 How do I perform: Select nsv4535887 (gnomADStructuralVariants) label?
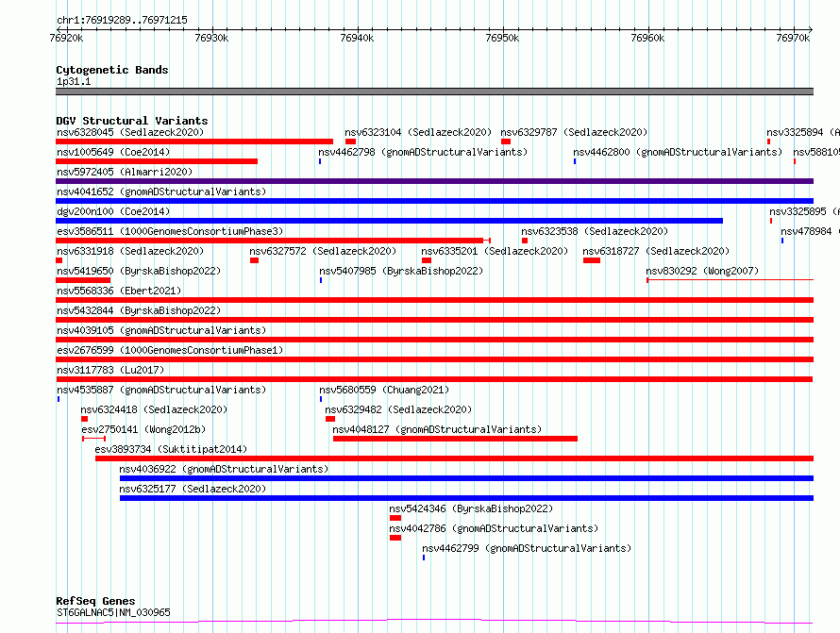pos(161,390)
